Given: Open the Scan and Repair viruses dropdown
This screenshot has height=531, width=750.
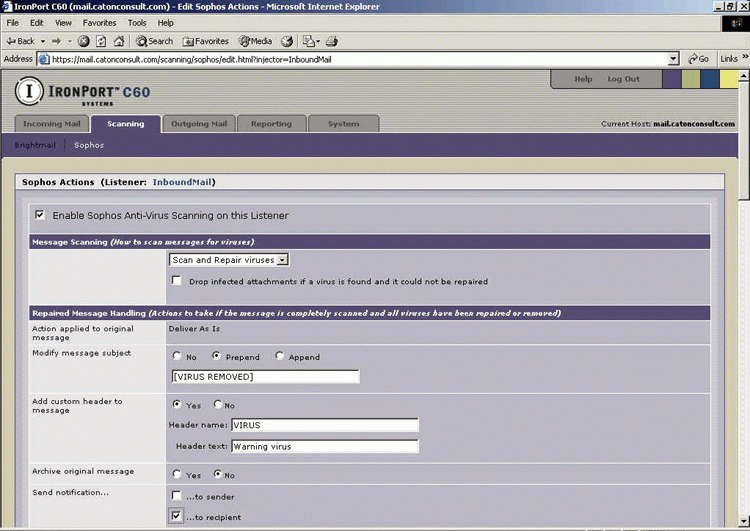Looking at the screenshot, I should [229, 260].
